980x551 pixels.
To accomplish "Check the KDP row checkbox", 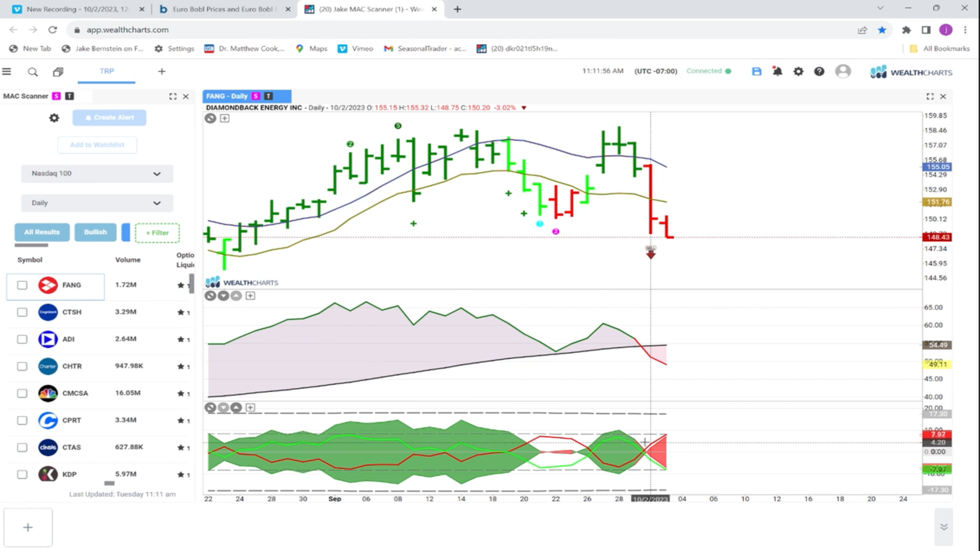I will 22,474.
